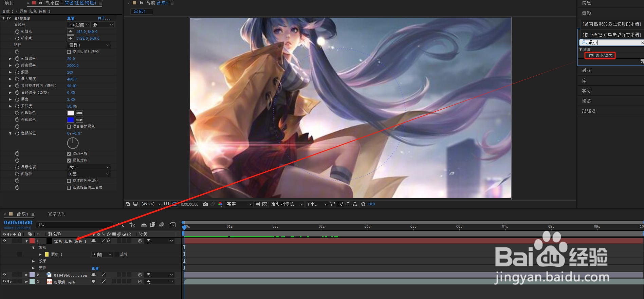Expand 效果 group in timeline
The width and height of the screenshot is (644, 299).
pos(33,261)
